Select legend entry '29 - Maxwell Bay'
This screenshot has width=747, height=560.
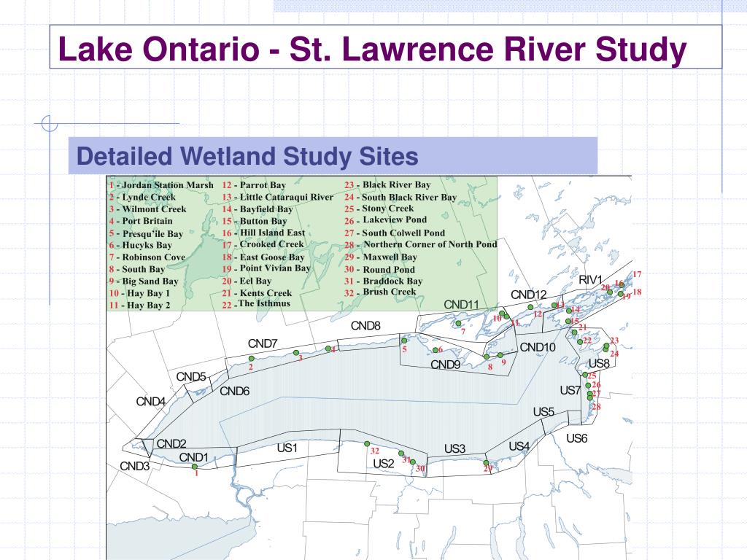click(381, 257)
